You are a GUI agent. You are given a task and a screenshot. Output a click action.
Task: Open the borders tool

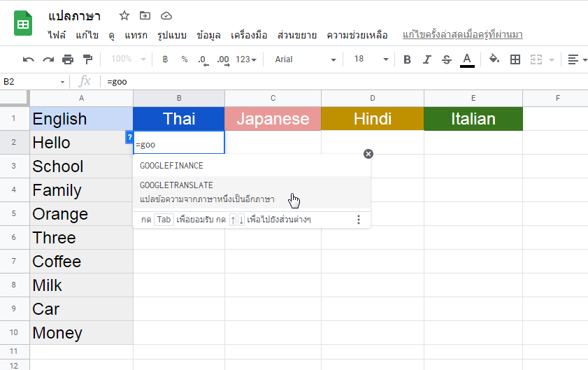[x=515, y=59]
